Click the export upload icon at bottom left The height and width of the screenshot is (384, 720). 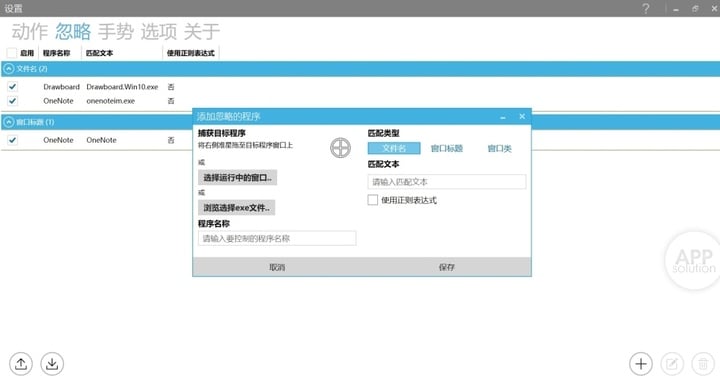pyautogui.click(x=21, y=364)
